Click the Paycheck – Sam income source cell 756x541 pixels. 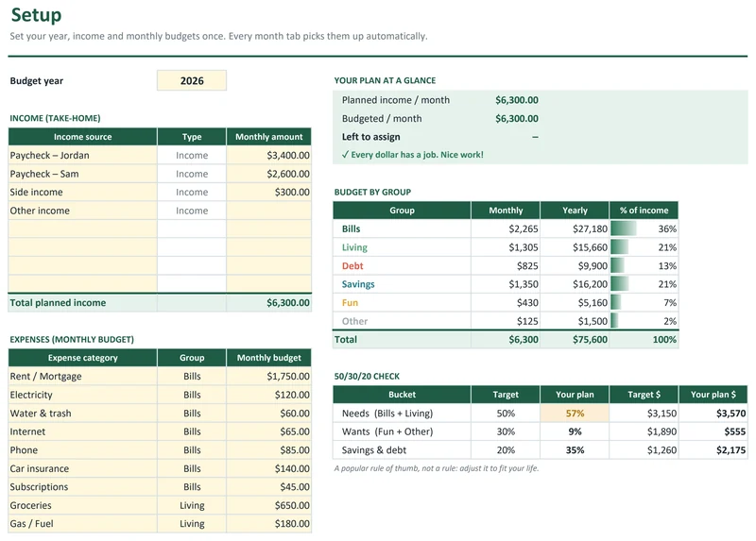[82, 174]
